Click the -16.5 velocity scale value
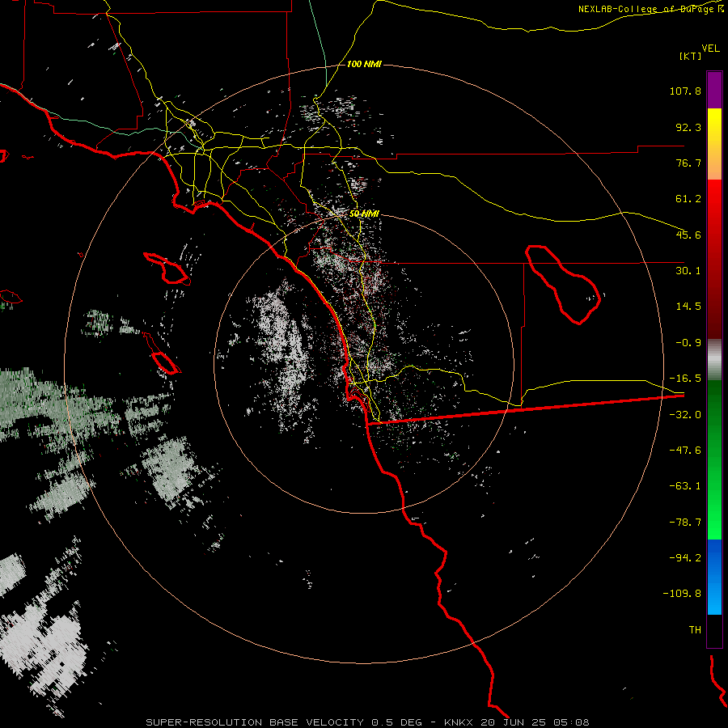728x728 pixels. (x=685, y=379)
